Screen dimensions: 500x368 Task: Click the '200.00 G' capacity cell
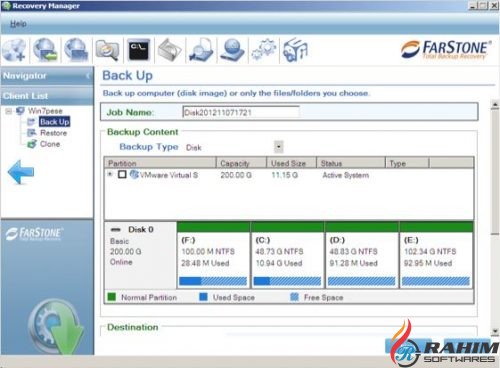pyautogui.click(x=236, y=175)
